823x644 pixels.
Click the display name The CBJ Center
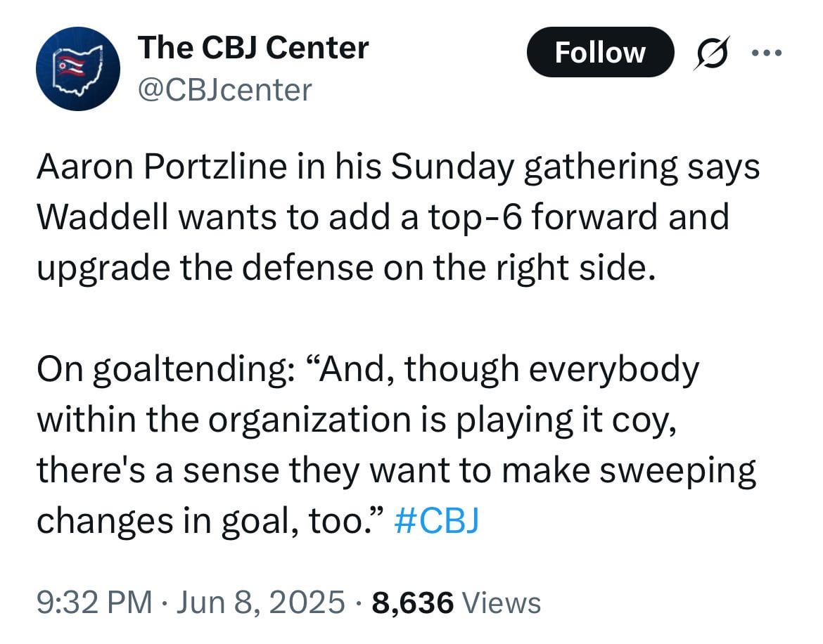253,48
